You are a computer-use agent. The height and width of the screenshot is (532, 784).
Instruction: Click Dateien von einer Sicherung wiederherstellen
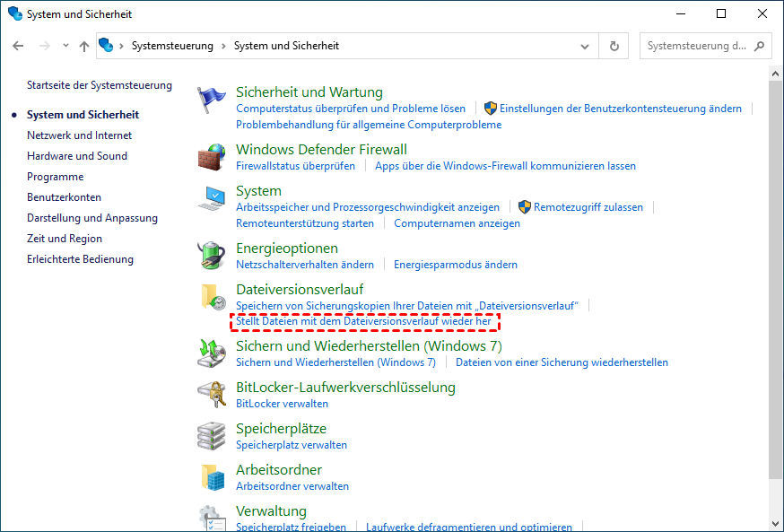[562, 362]
